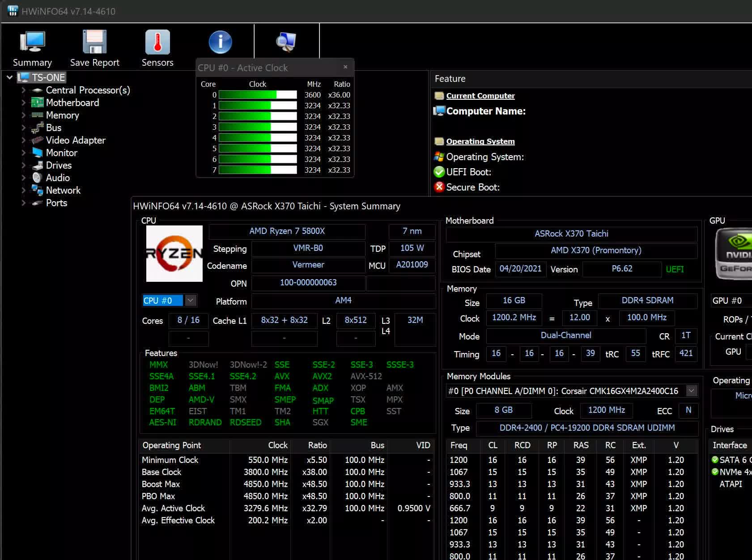Image resolution: width=752 pixels, height=560 pixels.
Task: Click the green NVMe drive status icon
Action: pos(715,471)
